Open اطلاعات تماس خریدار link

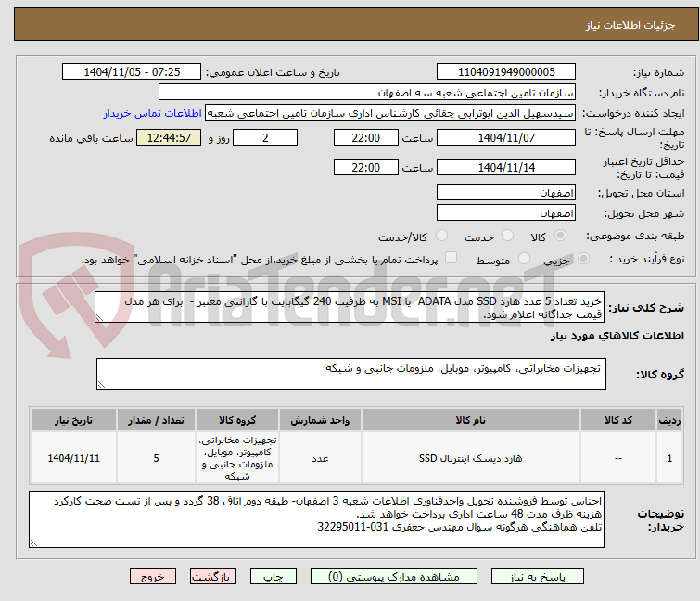(x=153, y=113)
